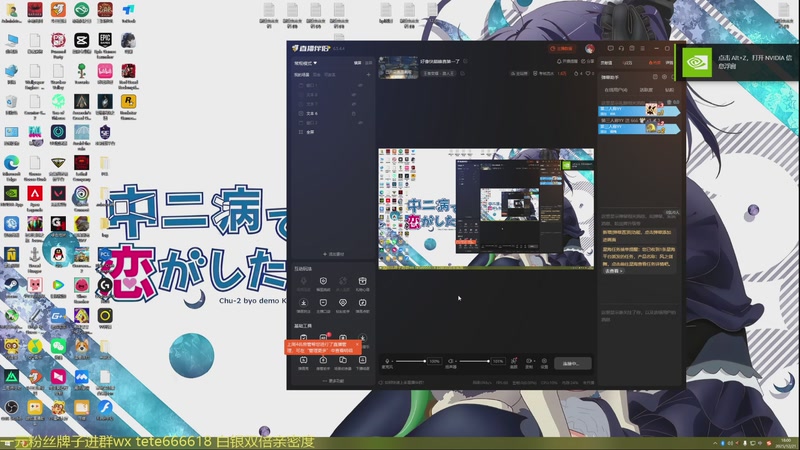This screenshot has height=450, width=800.
Task: Open the Recycle Bin desktop icon
Action: (x=11, y=106)
